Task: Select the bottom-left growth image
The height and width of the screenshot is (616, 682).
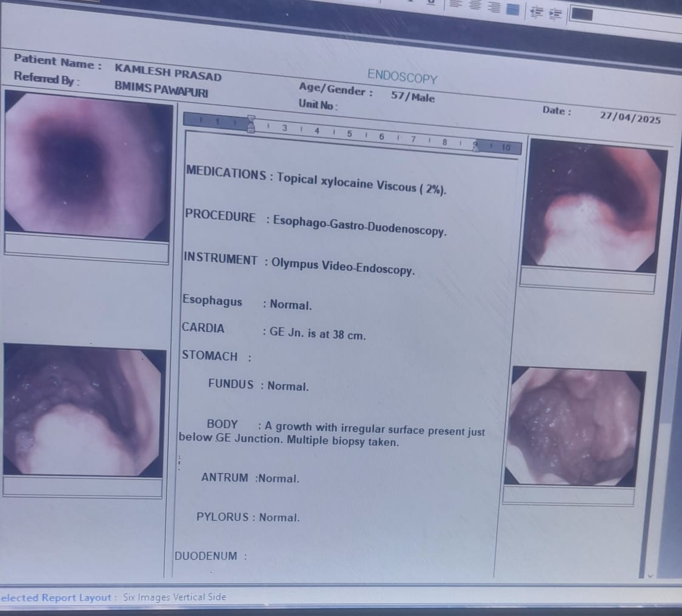Action: coord(83,410)
